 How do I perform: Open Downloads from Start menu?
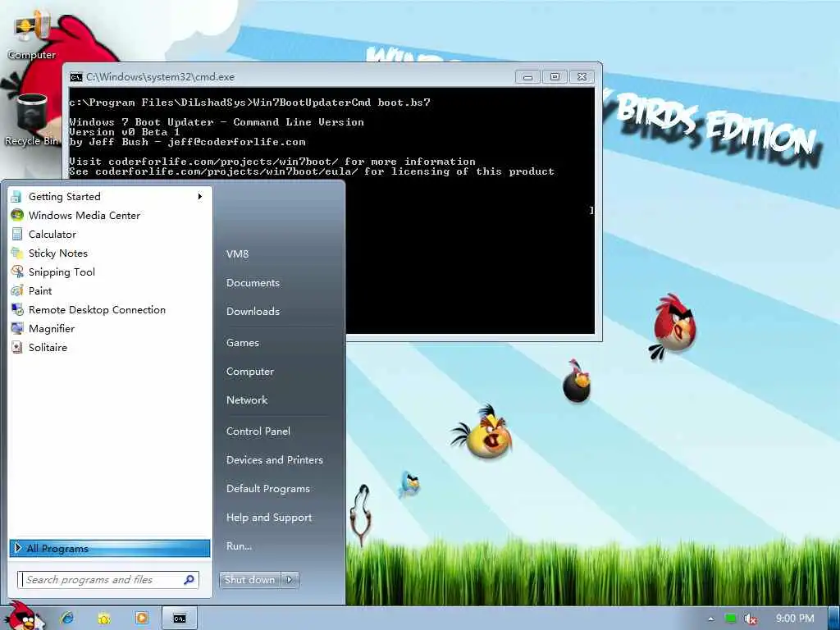[x=253, y=311]
